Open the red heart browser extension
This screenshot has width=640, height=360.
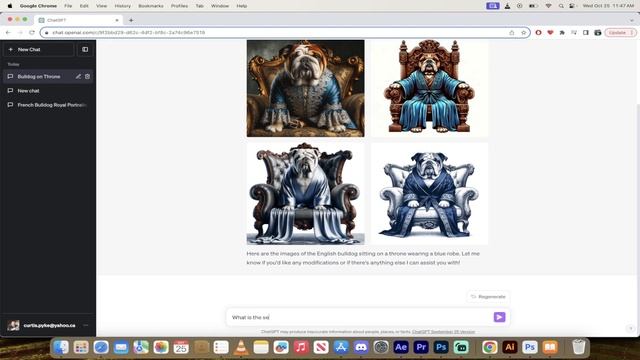tap(550, 33)
